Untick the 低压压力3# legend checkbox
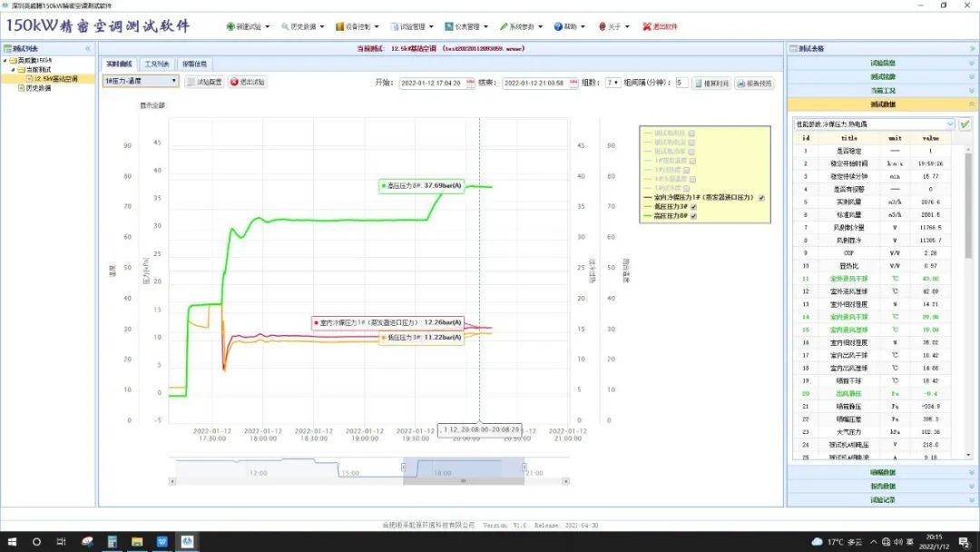980x552 pixels. click(x=694, y=207)
